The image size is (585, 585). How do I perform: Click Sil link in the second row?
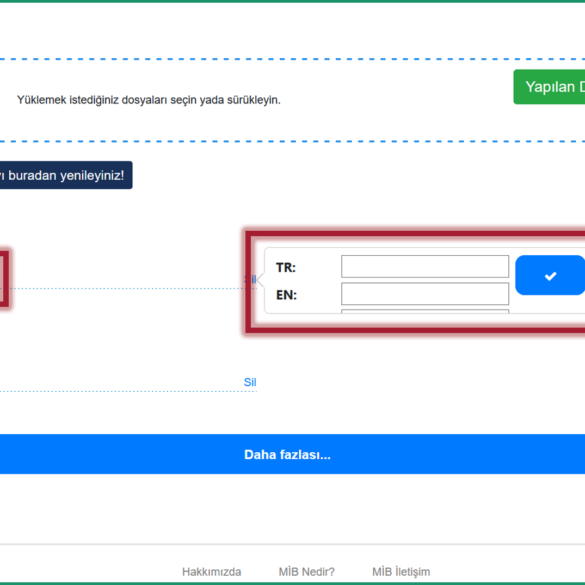click(x=250, y=382)
